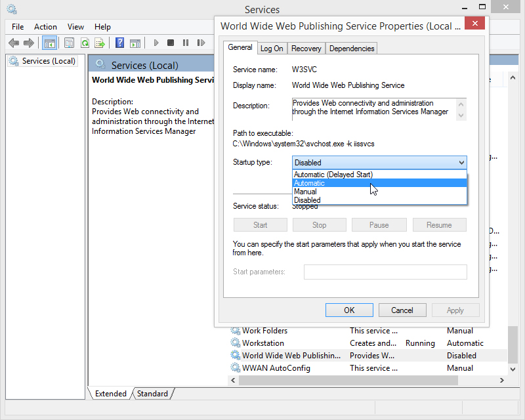This screenshot has width=525, height=420.
Task: Select the Workstation service row
Action: click(x=368, y=343)
